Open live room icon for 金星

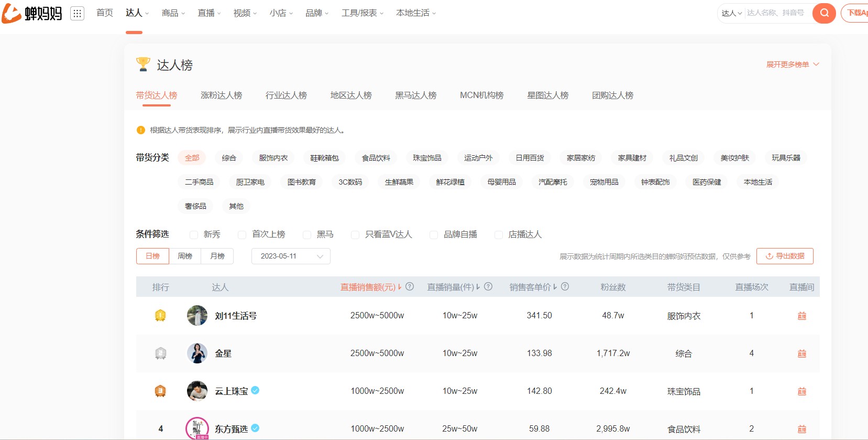[801, 353]
